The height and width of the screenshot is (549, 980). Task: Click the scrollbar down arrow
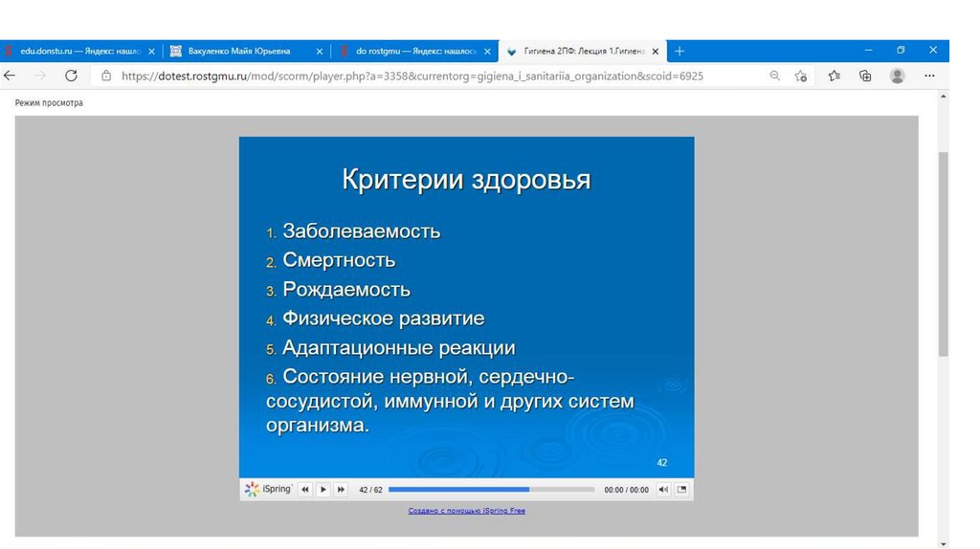[x=943, y=544]
